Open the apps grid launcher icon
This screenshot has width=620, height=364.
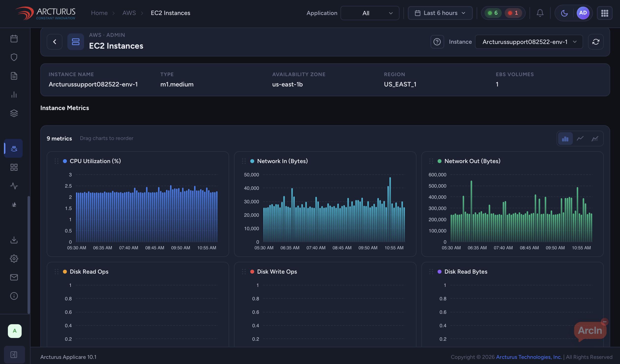pos(605,13)
